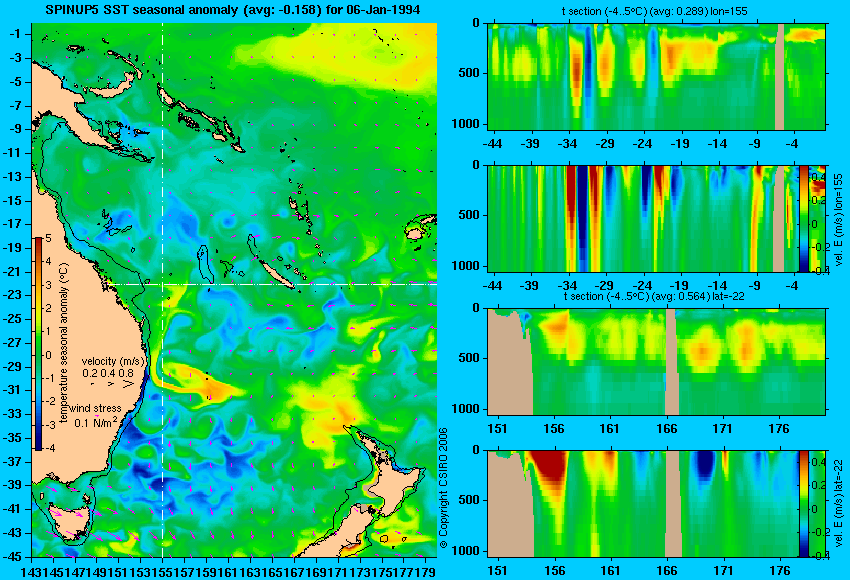Click the '-23' latitude tick on the main map
Viewport: 850px width, 580px height.
coord(13,295)
